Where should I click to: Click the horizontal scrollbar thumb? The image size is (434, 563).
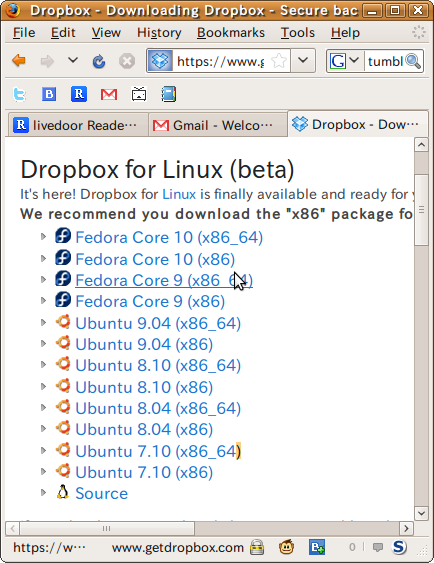[x=107, y=528]
